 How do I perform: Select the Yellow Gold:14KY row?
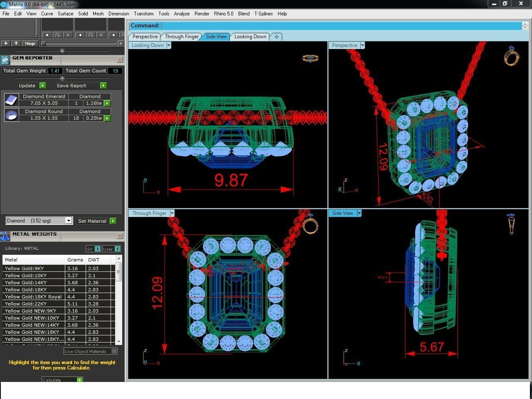pos(58,283)
